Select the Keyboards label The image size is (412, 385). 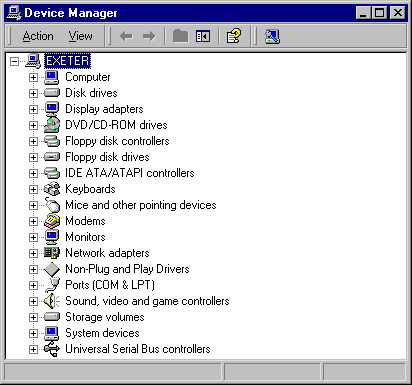(x=90, y=189)
